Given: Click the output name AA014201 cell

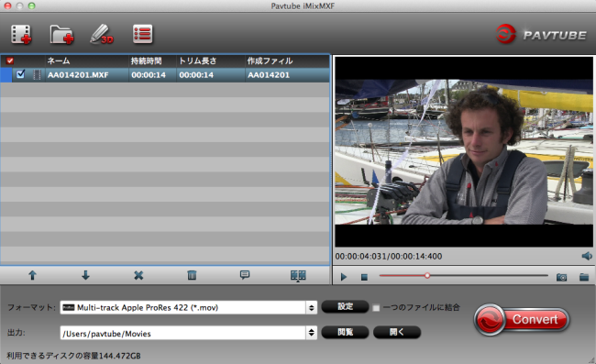Looking at the screenshot, I should click(269, 75).
